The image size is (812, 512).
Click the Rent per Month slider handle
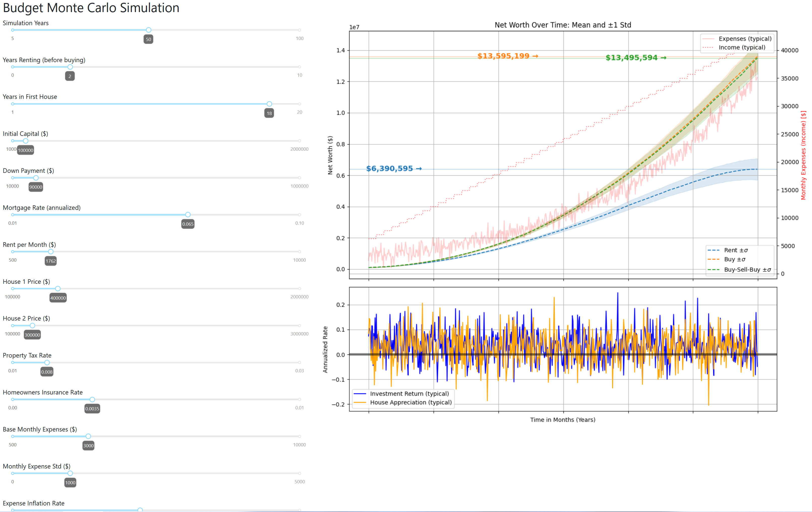point(51,252)
